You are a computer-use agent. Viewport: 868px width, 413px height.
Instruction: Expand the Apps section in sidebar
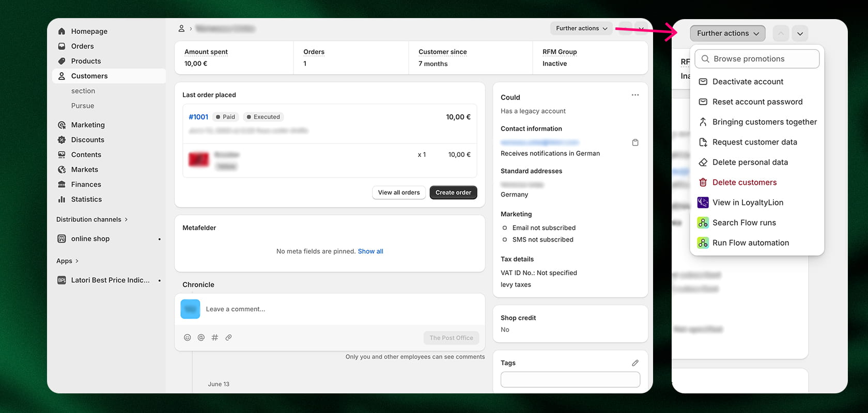coord(68,261)
